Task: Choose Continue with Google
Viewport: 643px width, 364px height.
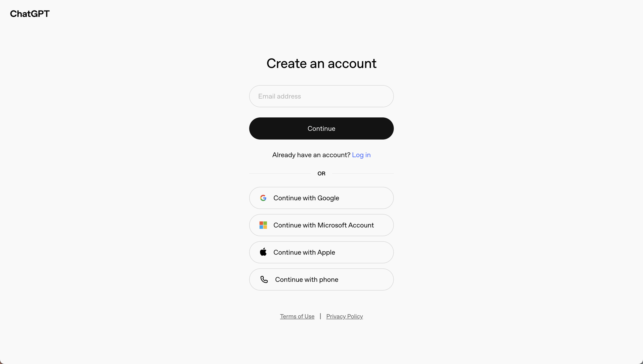Action: (321, 198)
